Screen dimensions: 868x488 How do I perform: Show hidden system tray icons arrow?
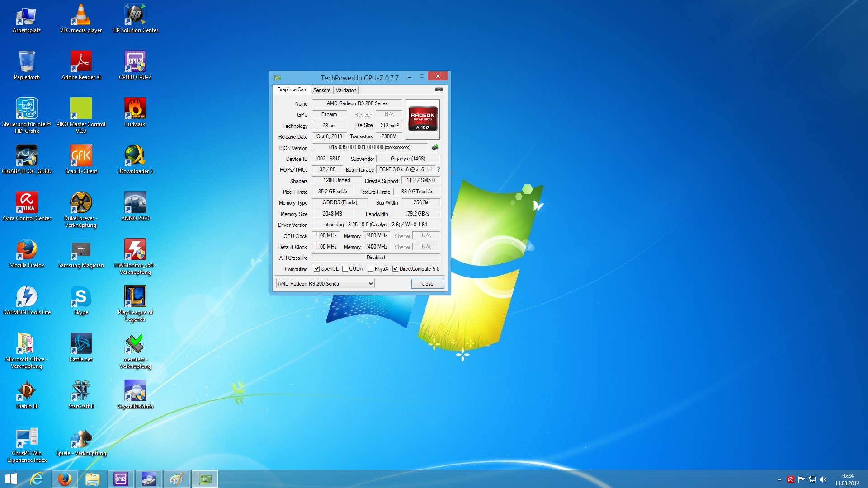[779, 479]
